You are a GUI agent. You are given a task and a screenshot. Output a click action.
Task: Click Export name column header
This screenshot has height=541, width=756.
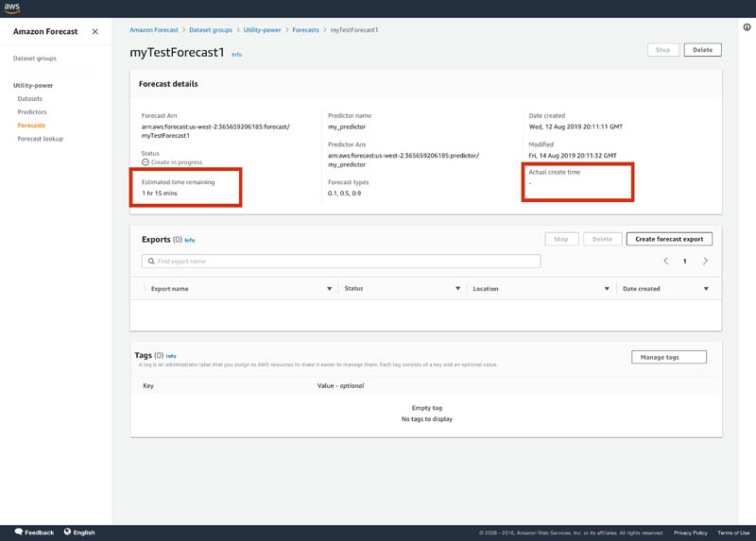pyautogui.click(x=170, y=289)
